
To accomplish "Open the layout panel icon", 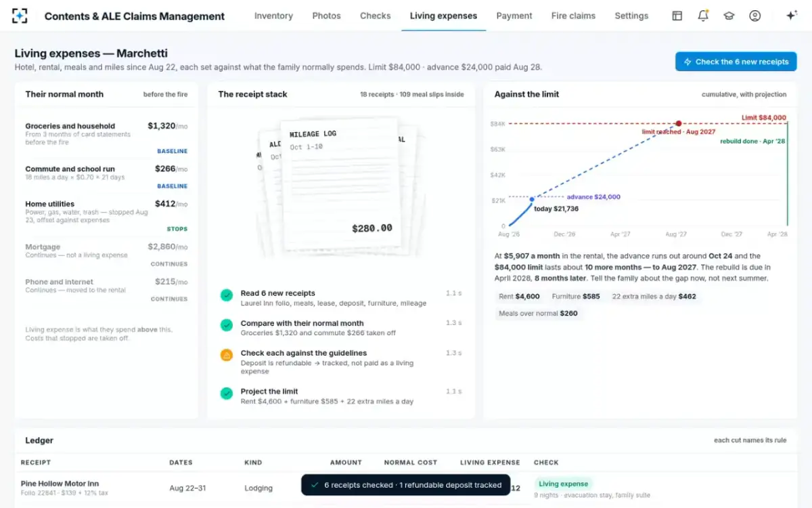I will tap(677, 16).
